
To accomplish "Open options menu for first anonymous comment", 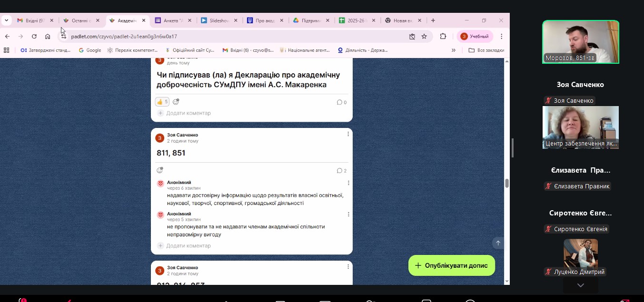I will [x=348, y=183].
